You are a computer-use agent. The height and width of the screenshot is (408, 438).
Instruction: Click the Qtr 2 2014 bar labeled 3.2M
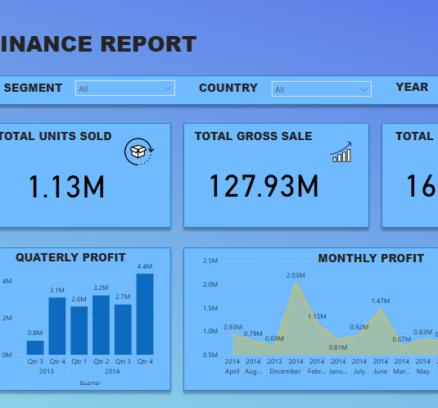tap(101, 325)
